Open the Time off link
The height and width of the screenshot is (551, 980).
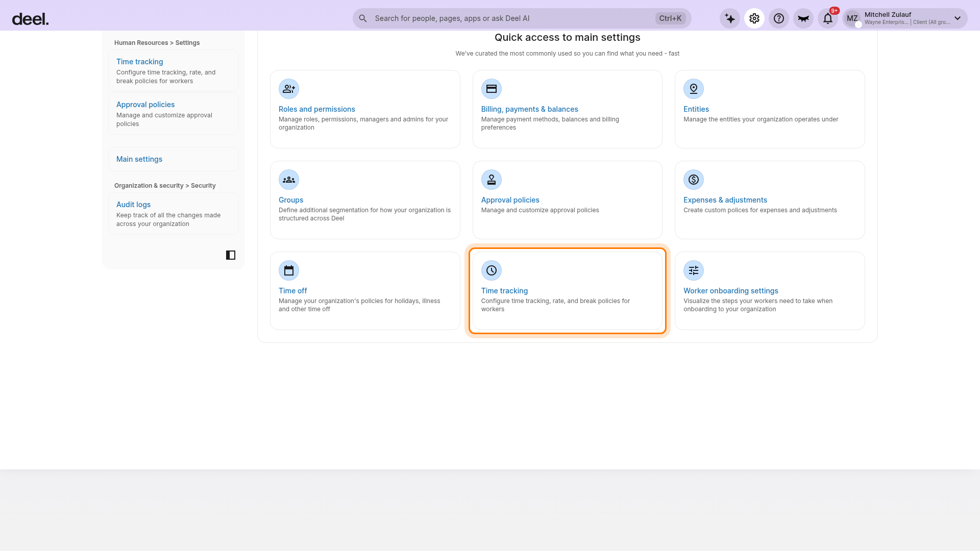click(292, 291)
